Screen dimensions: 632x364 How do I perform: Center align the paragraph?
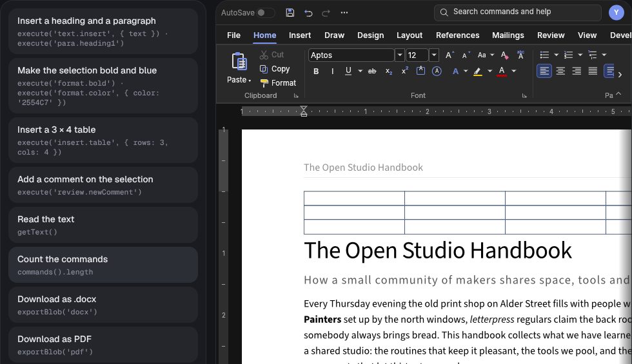click(x=560, y=72)
